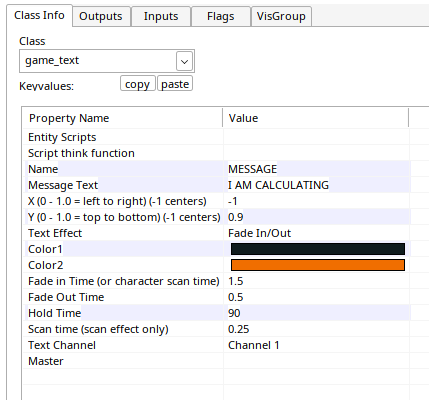This screenshot has width=429, height=400.
Task: Open the Color1 black swatch
Action: click(x=318, y=249)
